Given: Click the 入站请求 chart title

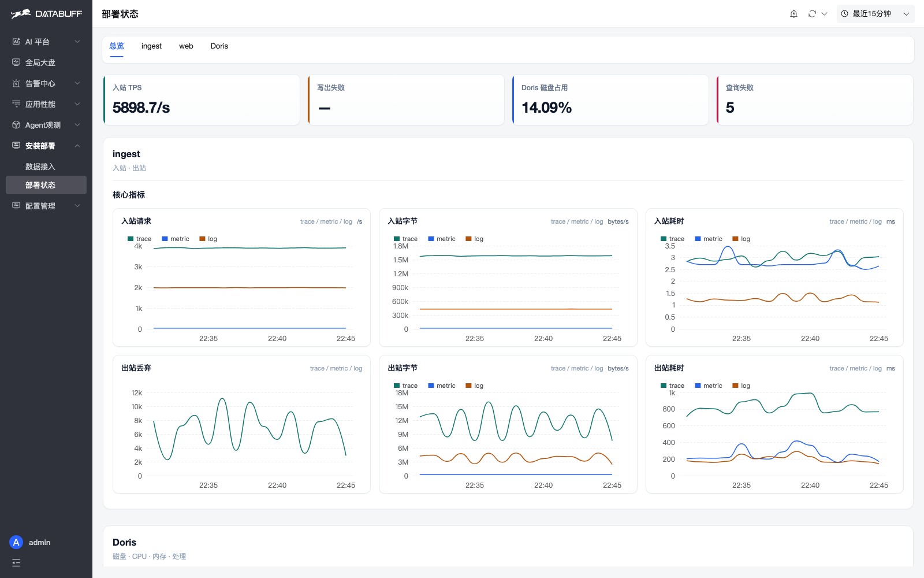Looking at the screenshot, I should (x=136, y=221).
